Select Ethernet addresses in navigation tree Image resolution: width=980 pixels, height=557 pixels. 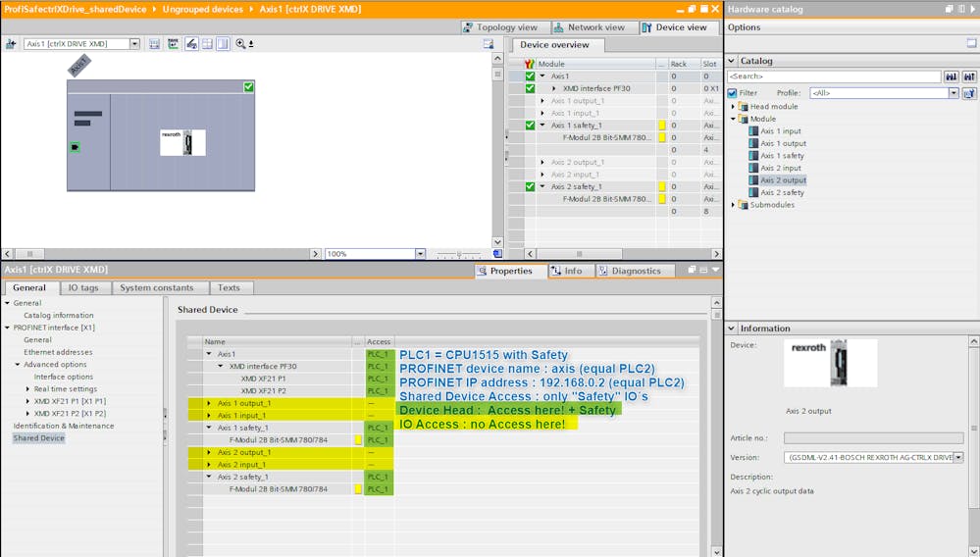(58, 352)
